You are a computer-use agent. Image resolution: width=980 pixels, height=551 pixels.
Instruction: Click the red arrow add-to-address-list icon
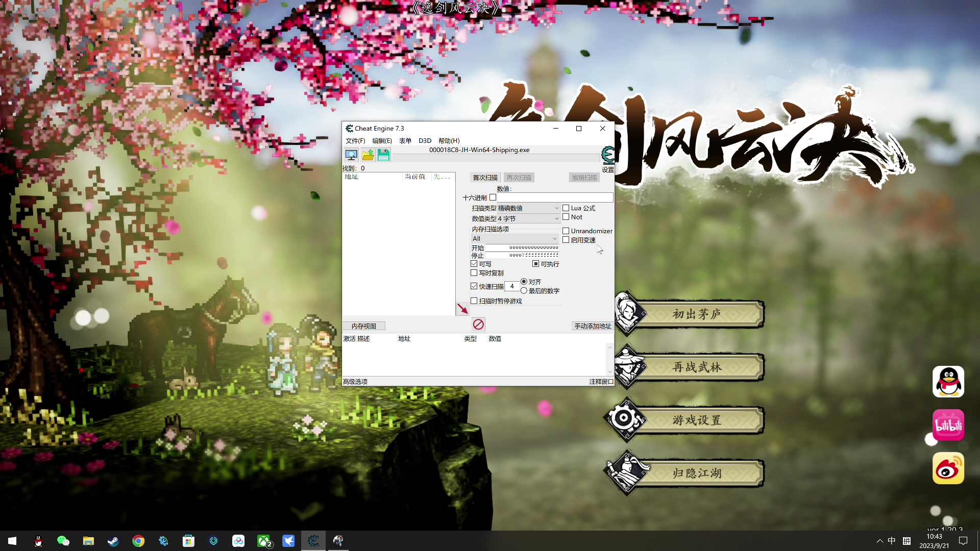pos(462,309)
